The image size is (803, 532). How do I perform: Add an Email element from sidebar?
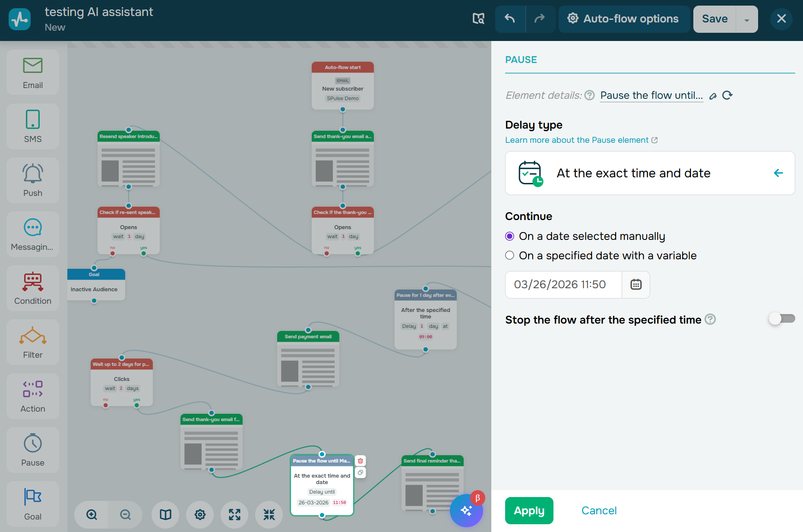[x=33, y=72]
